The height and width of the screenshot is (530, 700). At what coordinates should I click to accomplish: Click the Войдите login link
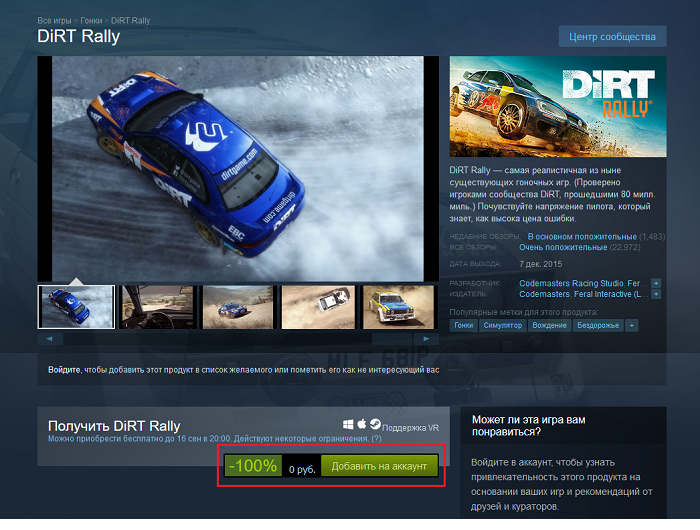[x=64, y=370]
